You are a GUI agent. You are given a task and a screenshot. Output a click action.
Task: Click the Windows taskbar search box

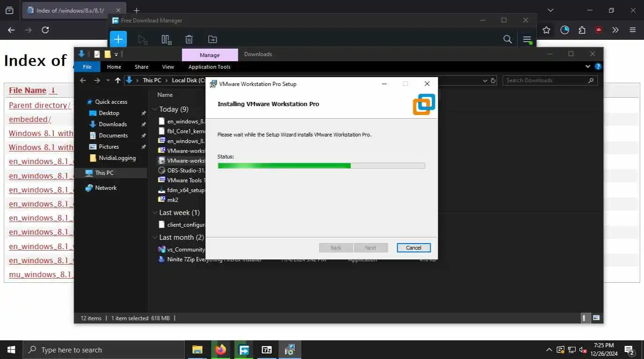(103, 350)
